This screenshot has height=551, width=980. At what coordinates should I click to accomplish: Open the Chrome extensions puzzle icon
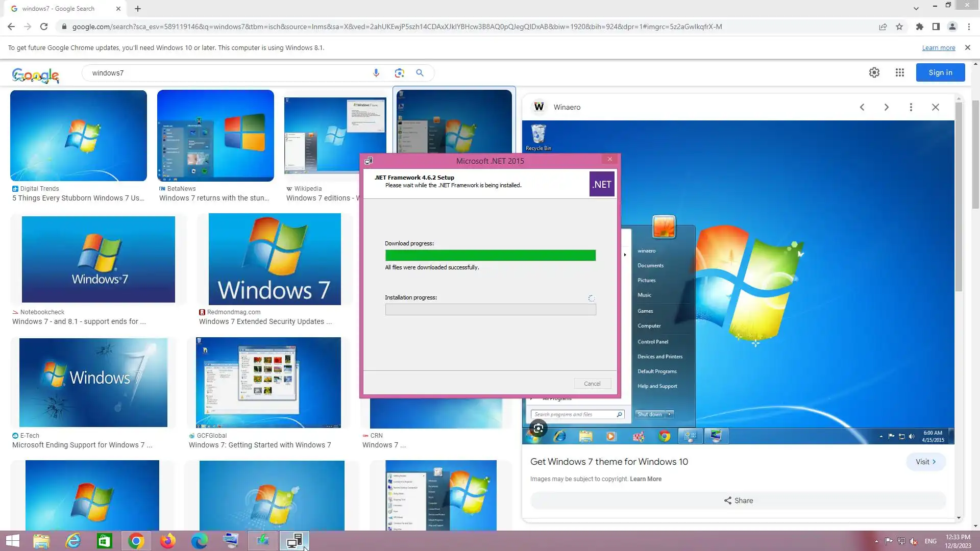coord(919,27)
